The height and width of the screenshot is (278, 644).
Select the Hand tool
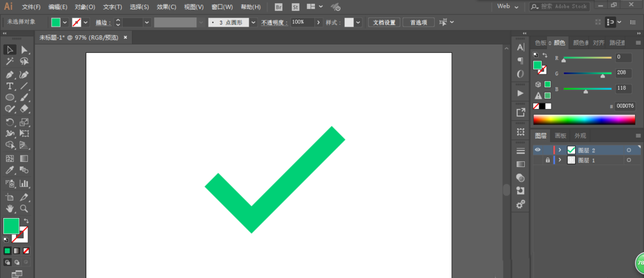tap(10, 208)
